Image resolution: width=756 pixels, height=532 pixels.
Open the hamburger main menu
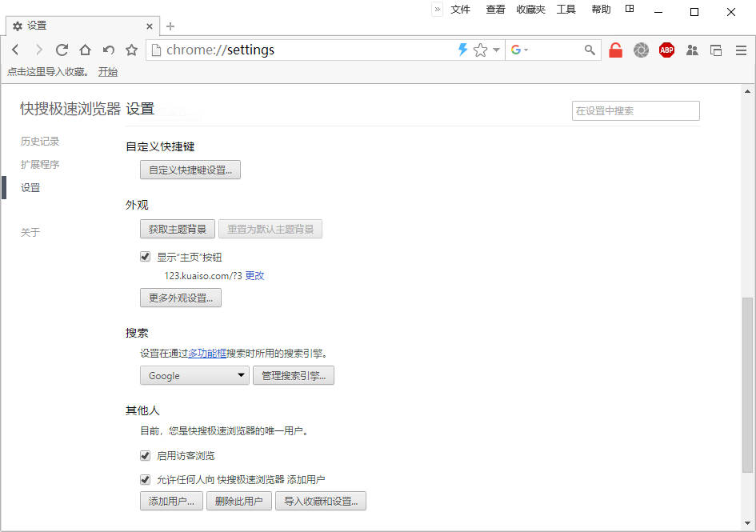click(x=741, y=50)
